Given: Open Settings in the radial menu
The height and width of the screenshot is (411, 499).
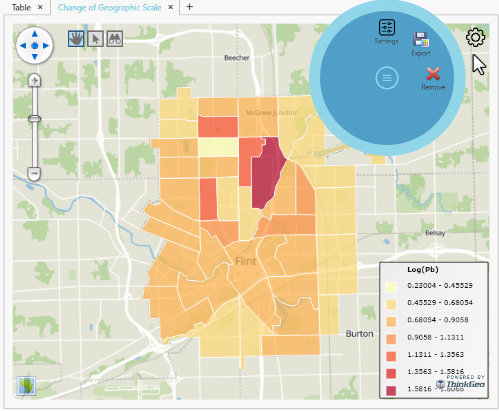Looking at the screenshot, I should (387, 32).
